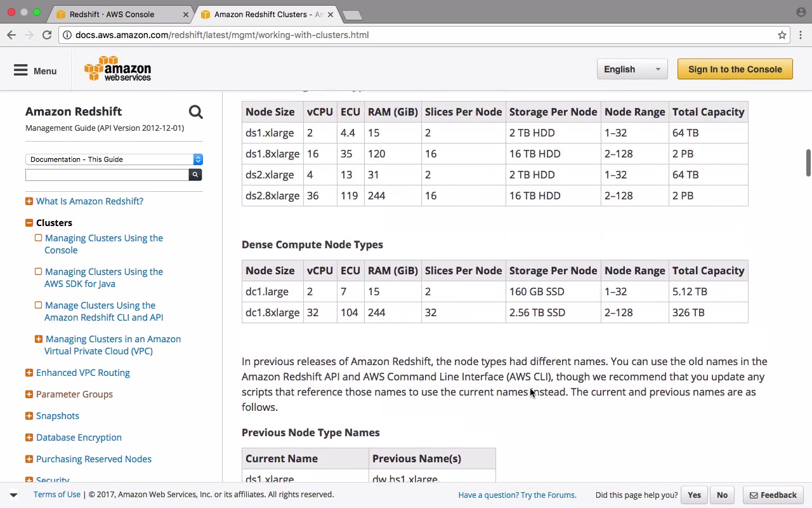Open Documentation - This Guide dropdown

(x=114, y=159)
